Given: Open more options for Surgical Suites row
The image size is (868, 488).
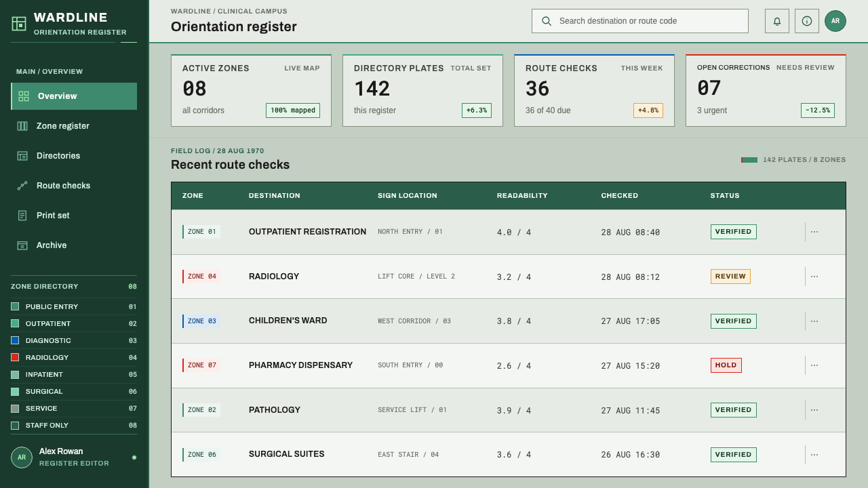Looking at the screenshot, I should 814,455.
